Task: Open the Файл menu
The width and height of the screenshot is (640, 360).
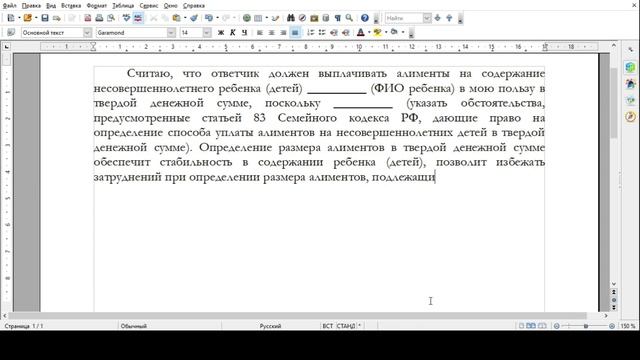Action: coord(9,6)
